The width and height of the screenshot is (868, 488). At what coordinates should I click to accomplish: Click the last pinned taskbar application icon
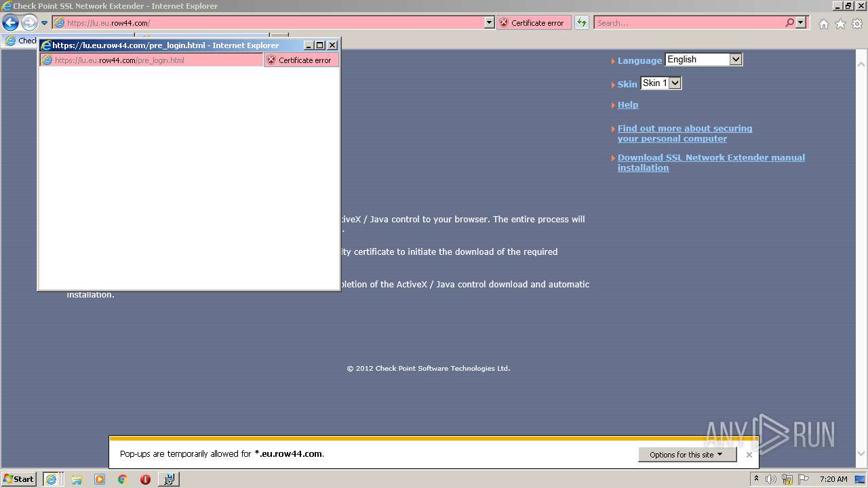[x=169, y=479]
